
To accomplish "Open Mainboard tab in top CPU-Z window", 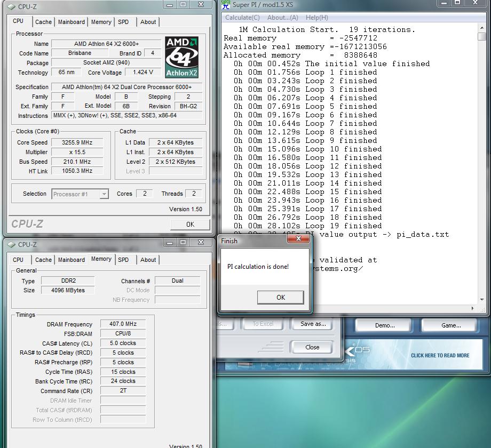I will [71, 22].
